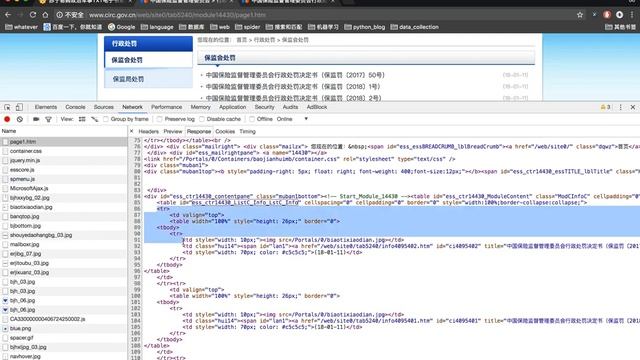The width and height of the screenshot is (640, 360).
Task: Click the browser back arrow
Action: point(8,15)
